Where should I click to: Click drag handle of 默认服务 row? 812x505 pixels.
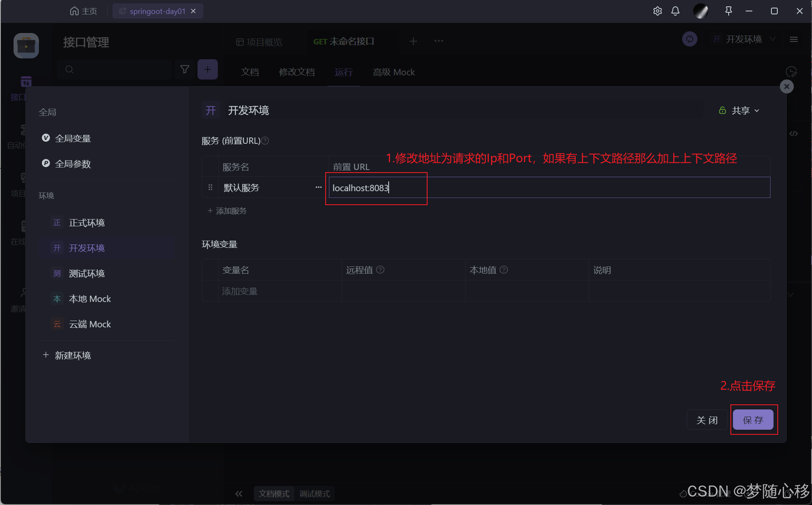pos(210,187)
